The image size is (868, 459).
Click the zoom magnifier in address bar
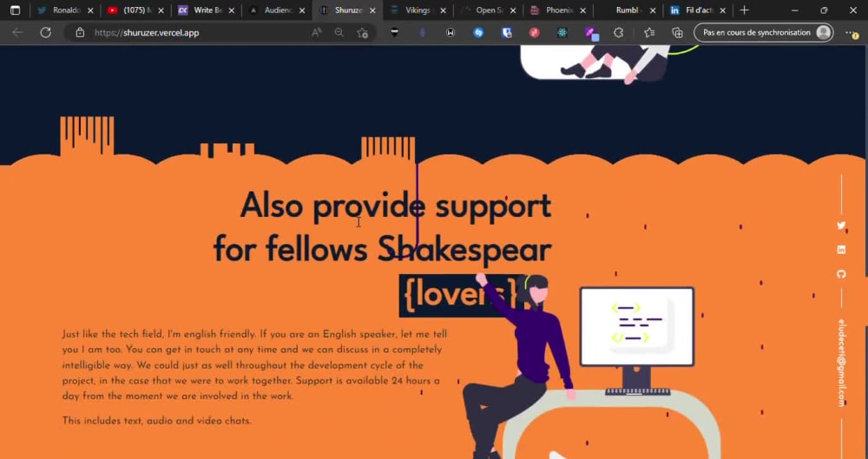coord(339,33)
